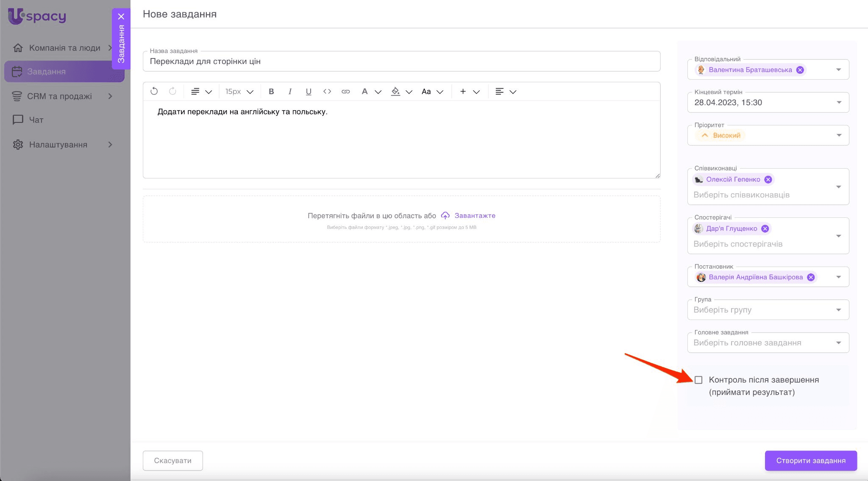Click the upload cloud icon

[x=445, y=216]
